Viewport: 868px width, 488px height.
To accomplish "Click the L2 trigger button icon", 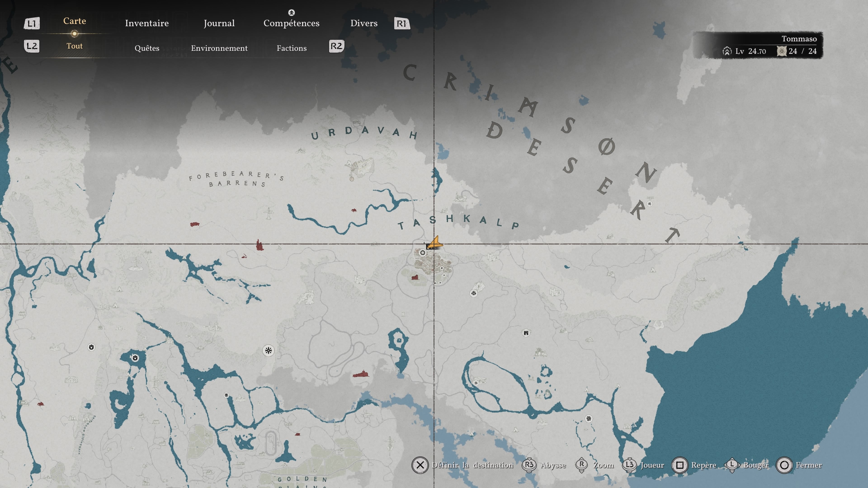I will pos(32,46).
